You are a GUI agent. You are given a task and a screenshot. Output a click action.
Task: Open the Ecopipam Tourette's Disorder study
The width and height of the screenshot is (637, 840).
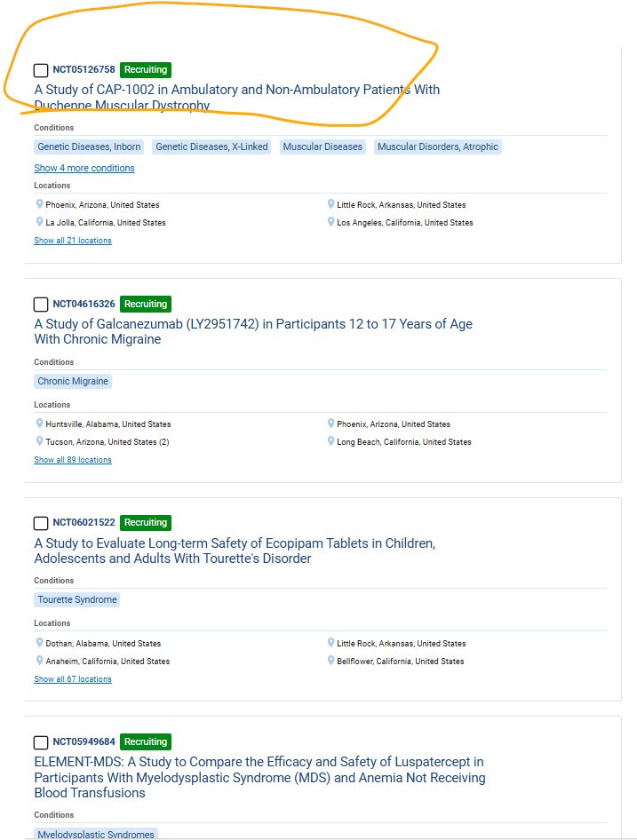tap(235, 551)
